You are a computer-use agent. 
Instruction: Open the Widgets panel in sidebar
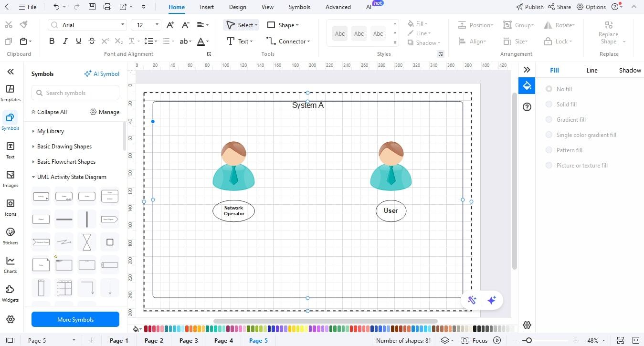10,294
